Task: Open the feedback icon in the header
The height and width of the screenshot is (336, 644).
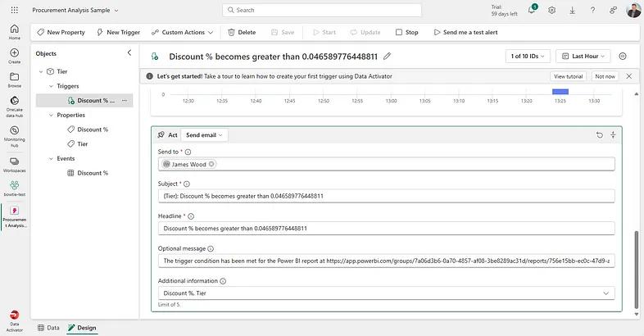Action: point(613,11)
